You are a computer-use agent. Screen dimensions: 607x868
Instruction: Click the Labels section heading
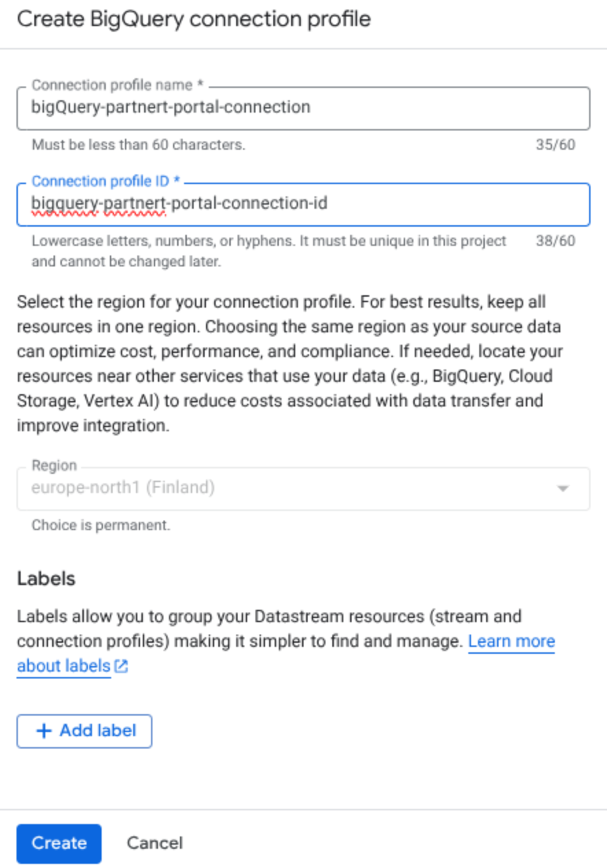[46, 578]
